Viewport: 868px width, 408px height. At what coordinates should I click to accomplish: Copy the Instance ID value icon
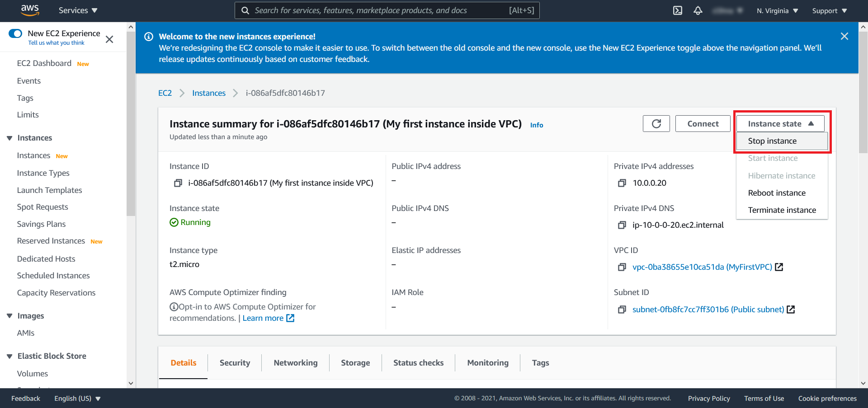[x=178, y=183]
